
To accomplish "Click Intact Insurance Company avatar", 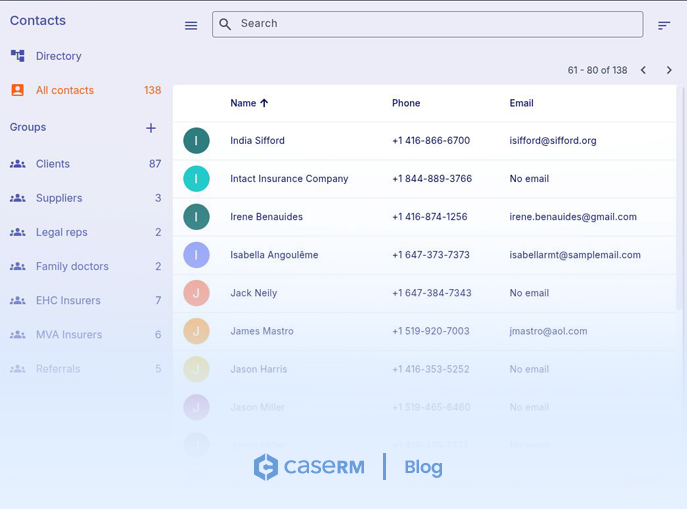I will [x=196, y=179].
